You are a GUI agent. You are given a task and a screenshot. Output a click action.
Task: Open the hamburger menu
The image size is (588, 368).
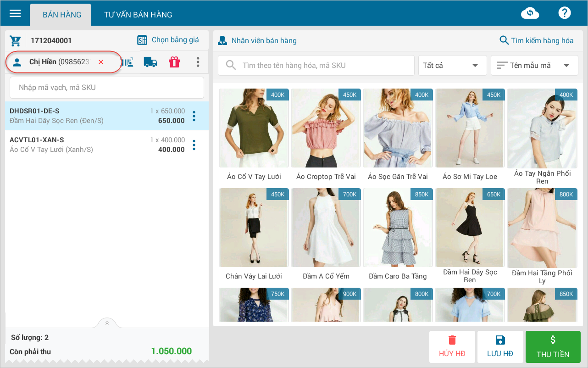point(15,13)
